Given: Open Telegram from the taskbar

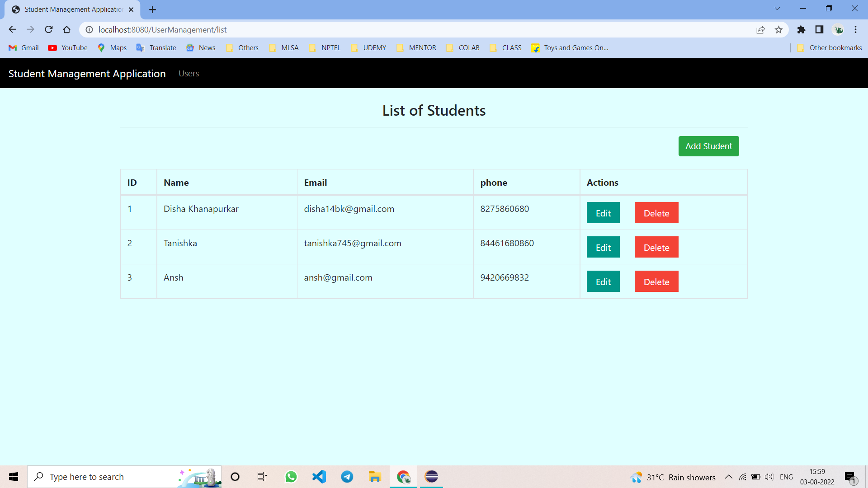Looking at the screenshot, I should pyautogui.click(x=347, y=477).
